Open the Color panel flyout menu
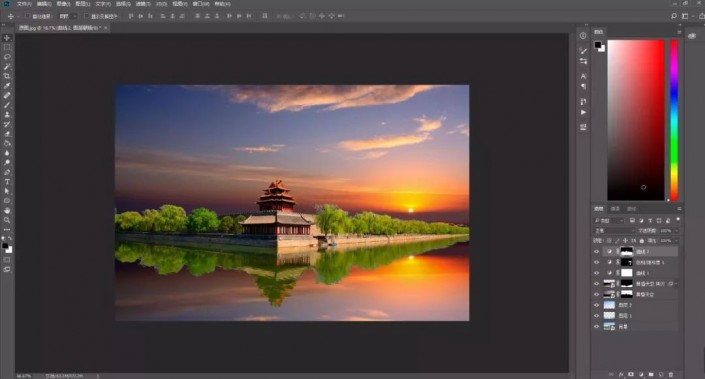705x379 pixels. [x=679, y=32]
